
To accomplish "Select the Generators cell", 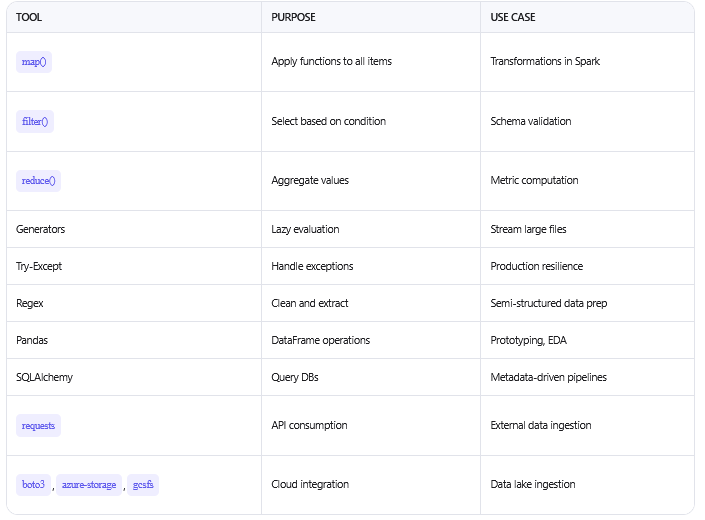I will click(41, 229).
